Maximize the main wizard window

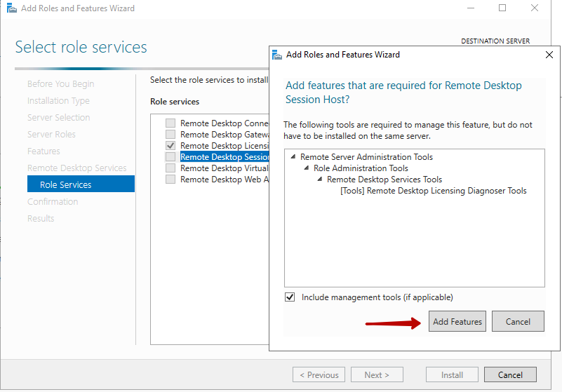tap(502, 8)
